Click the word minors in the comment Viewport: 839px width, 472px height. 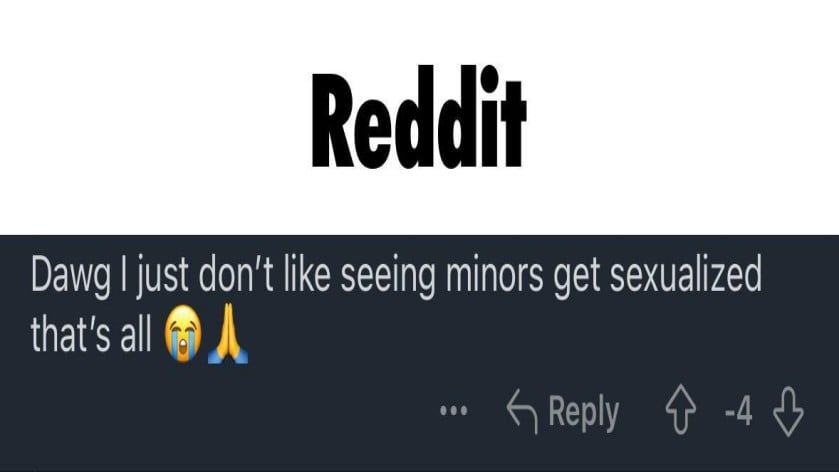click(x=494, y=274)
